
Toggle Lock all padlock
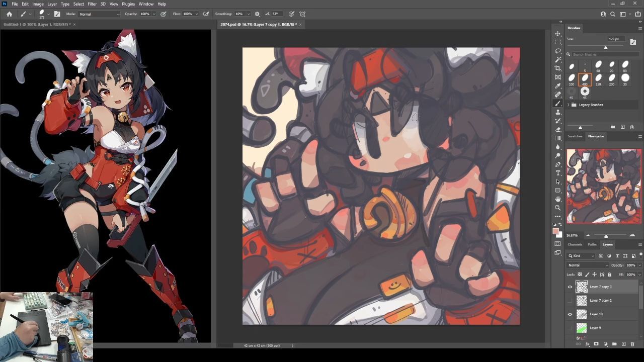(609, 275)
